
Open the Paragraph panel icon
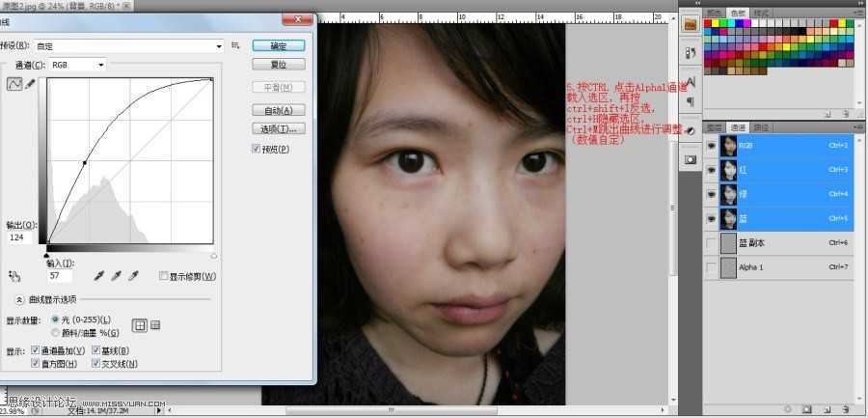[691, 101]
